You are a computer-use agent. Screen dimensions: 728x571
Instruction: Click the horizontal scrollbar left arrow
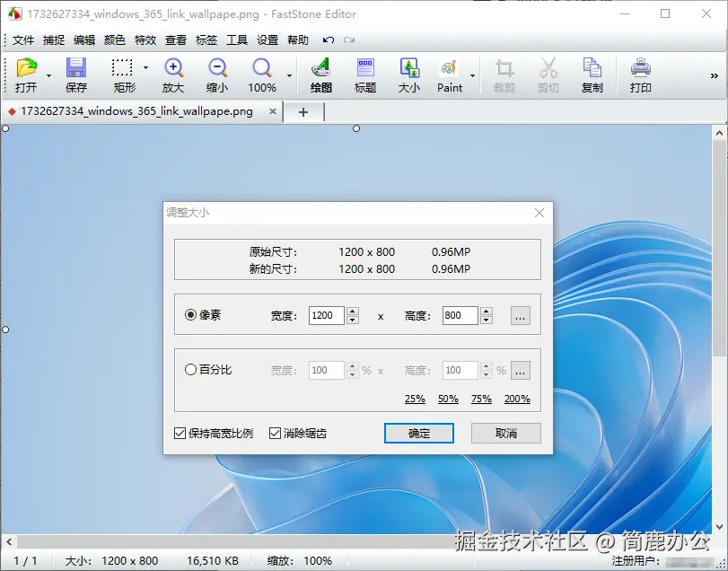coord(9,541)
